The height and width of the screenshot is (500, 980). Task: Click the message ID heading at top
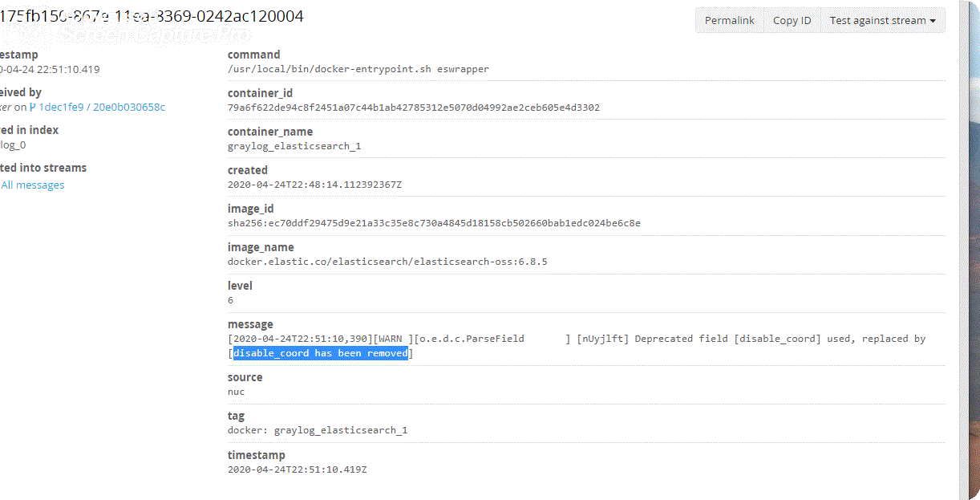[152, 16]
